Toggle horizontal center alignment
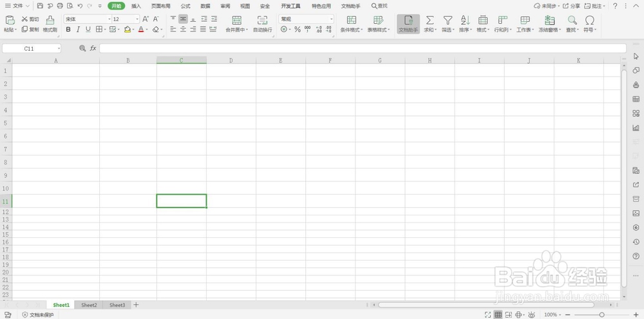Viewport: 644px width, 319px height. click(183, 30)
